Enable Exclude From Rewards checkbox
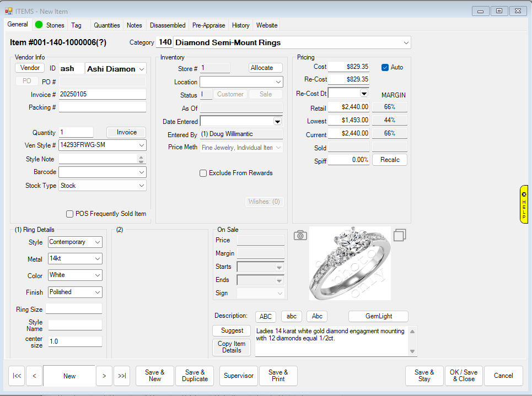This screenshot has width=532, height=396. [203, 173]
